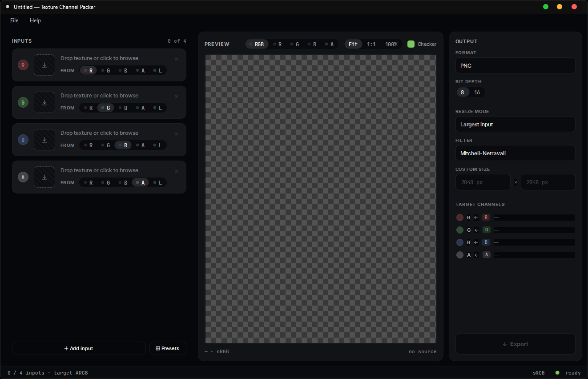This screenshot has height=379, width=588.
Task: Set G slot source channel to A
Action: tap(140, 108)
